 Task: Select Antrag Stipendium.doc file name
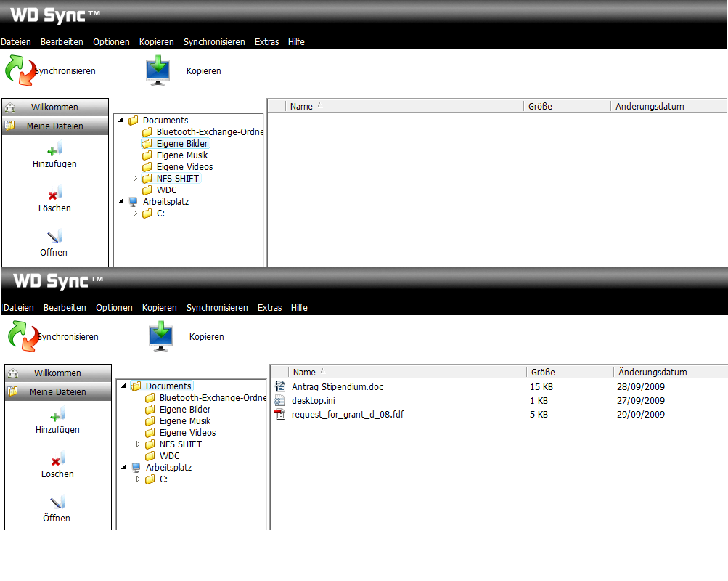coord(338,387)
